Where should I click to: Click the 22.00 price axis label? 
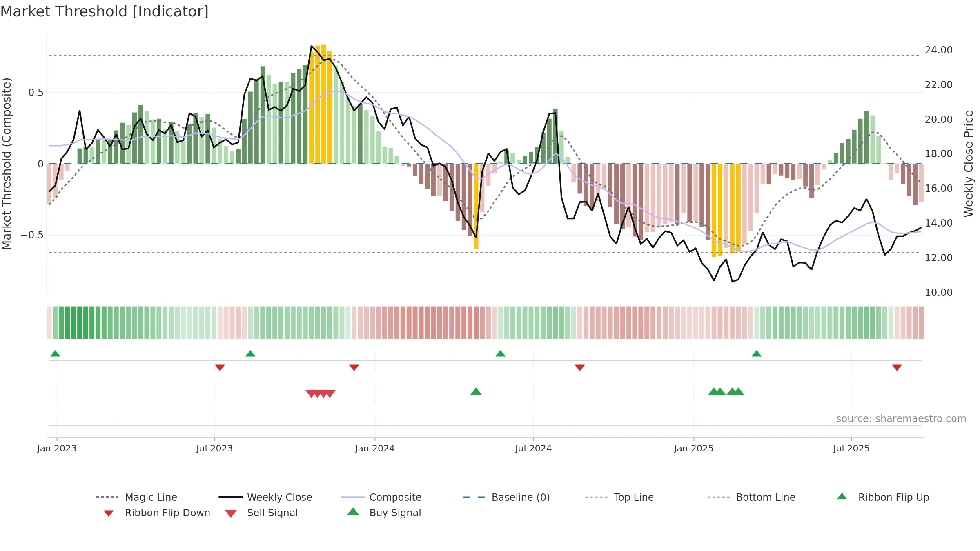click(x=939, y=85)
